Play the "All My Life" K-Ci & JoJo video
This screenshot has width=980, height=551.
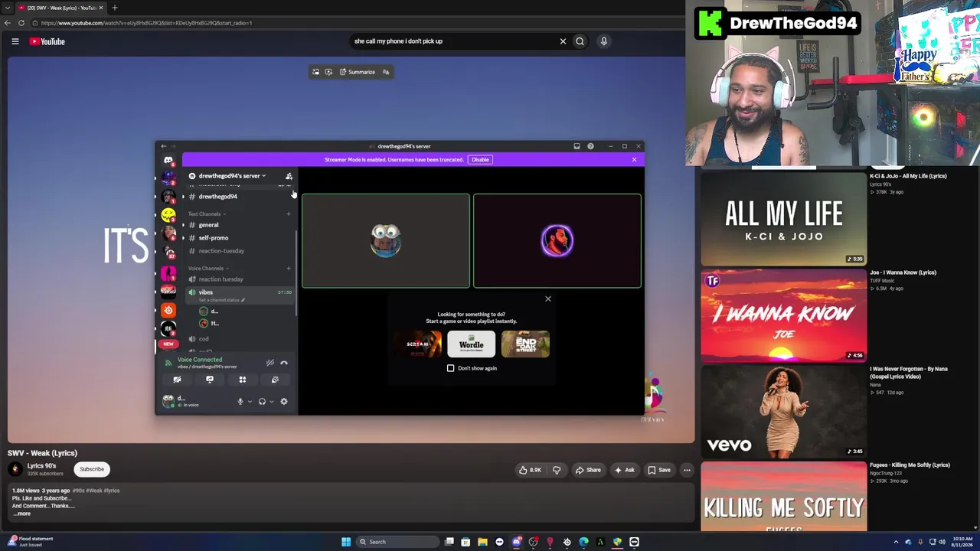(x=784, y=219)
